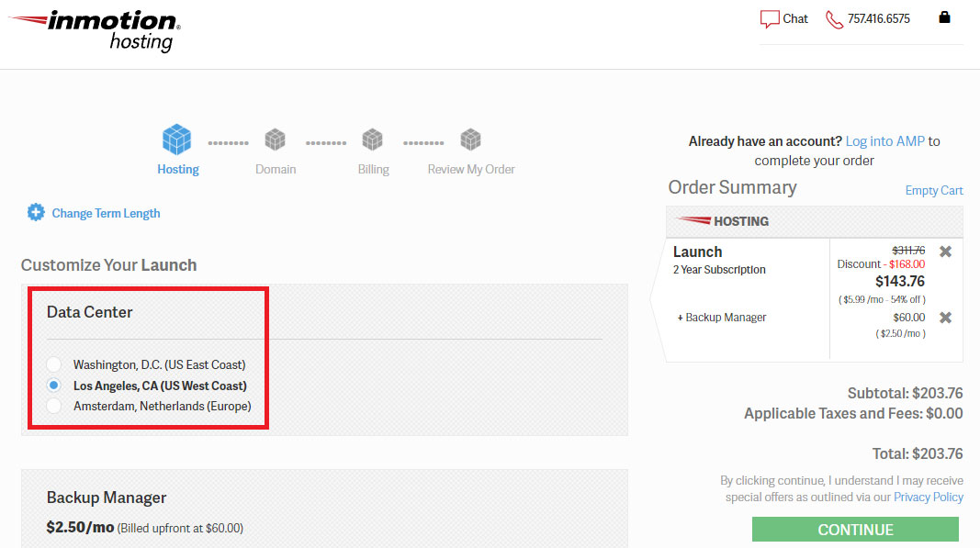The width and height of the screenshot is (980, 548).
Task: Click the struck-through $311.76 price
Action: click(908, 251)
